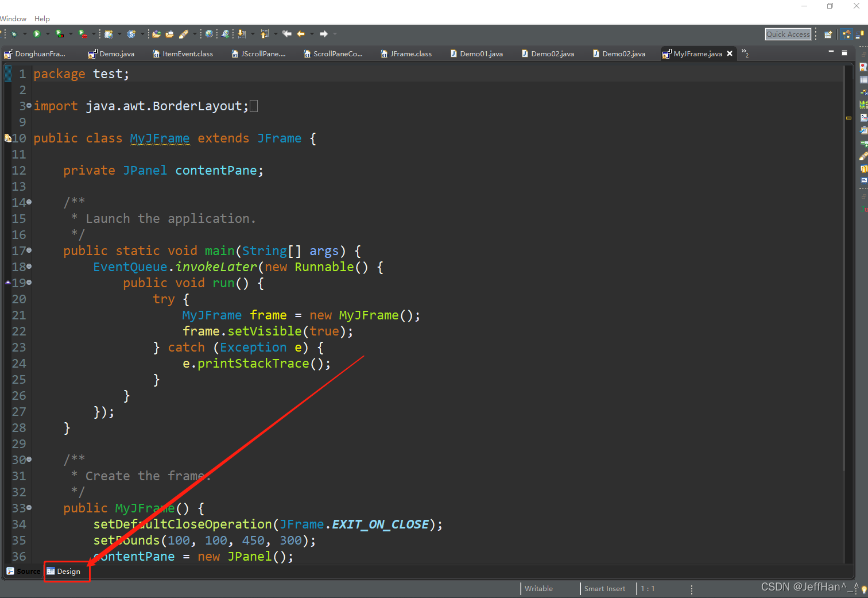Click the Open Type folder icon

[156, 34]
